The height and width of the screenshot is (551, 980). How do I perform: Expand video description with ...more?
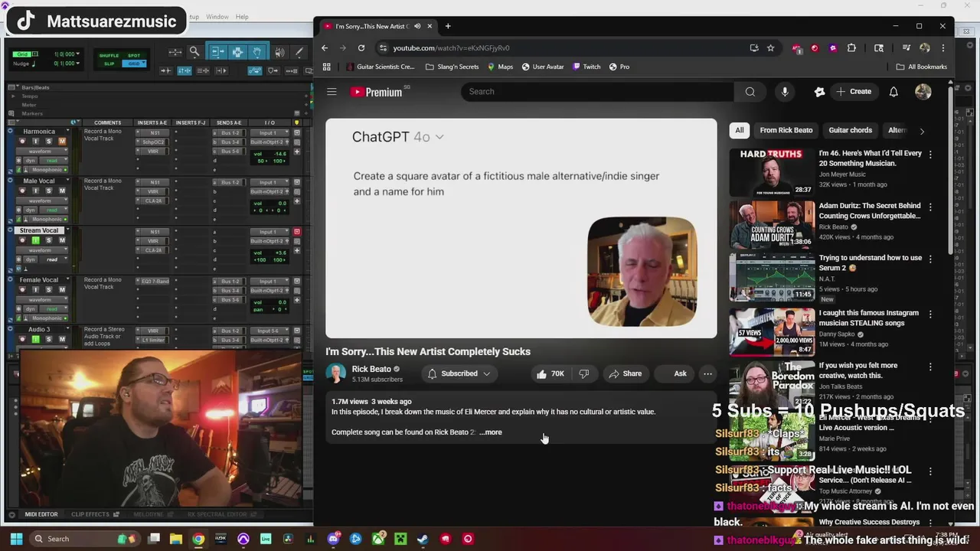[491, 432]
